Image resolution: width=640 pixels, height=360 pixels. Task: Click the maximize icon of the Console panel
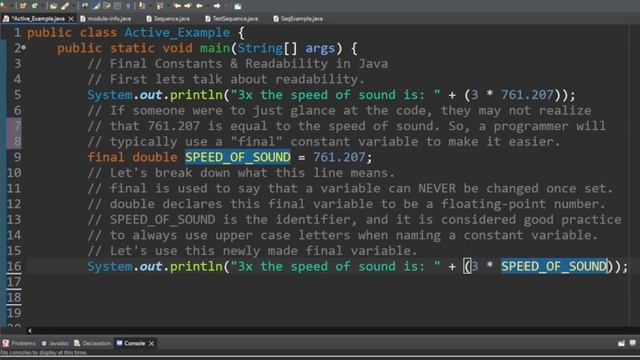[x=633, y=343]
